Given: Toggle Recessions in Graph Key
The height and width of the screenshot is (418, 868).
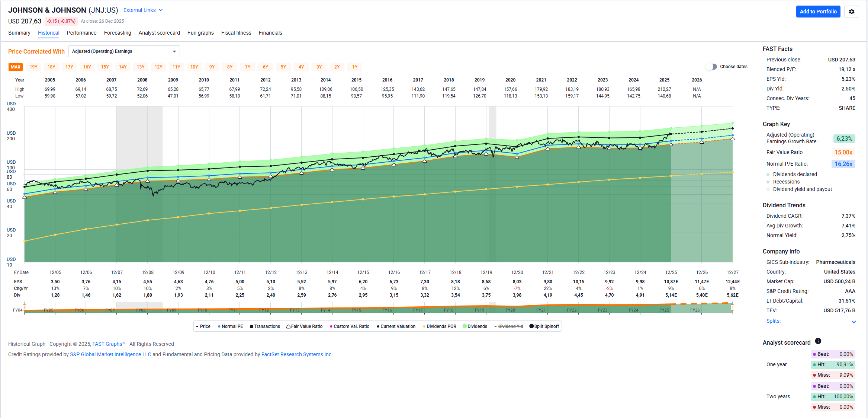Looking at the screenshot, I should (x=786, y=182).
